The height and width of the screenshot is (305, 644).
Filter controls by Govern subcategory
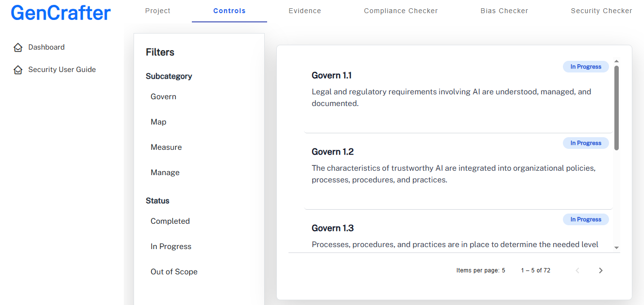tap(163, 97)
